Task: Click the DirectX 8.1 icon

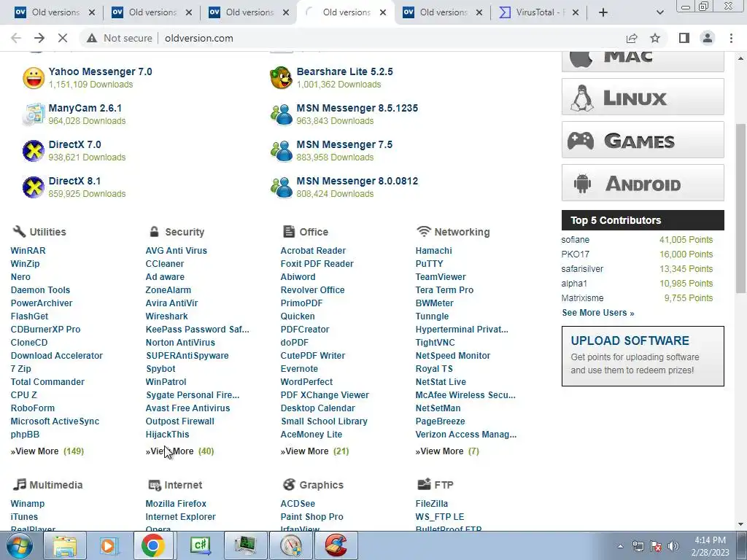Action: coord(34,187)
